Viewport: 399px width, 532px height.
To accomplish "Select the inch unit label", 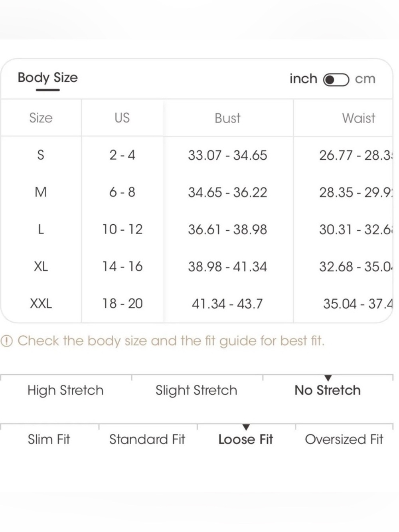I will 303,79.
